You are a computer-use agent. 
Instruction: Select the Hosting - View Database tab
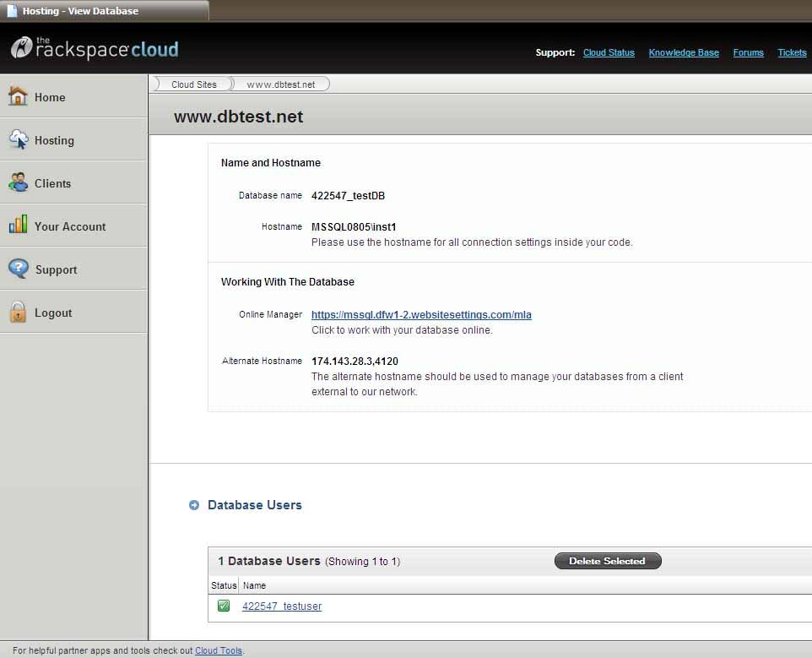(104, 10)
